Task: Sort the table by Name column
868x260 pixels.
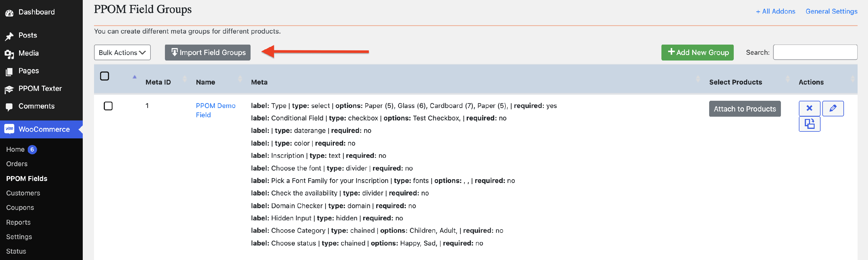Action: (x=205, y=82)
